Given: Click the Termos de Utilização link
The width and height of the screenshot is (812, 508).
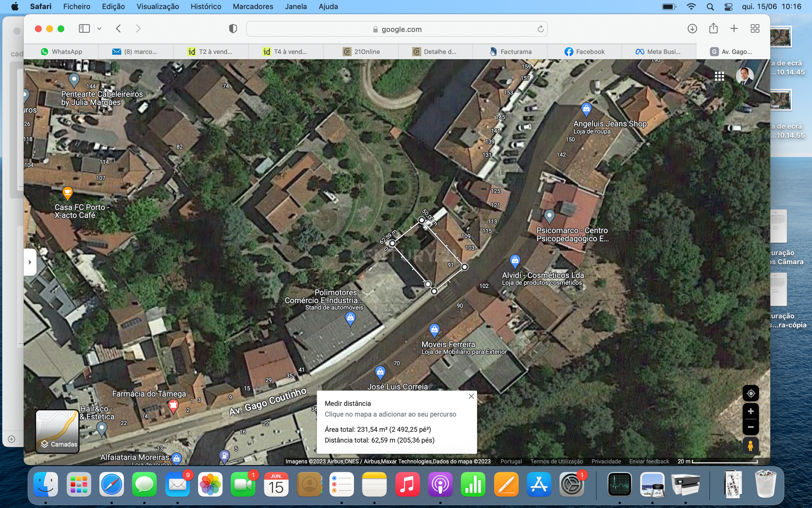Looking at the screenshot, I should 557,461.
